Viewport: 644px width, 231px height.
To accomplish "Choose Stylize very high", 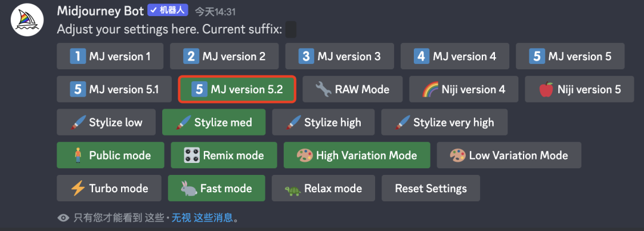I will (x=444, y=122).
